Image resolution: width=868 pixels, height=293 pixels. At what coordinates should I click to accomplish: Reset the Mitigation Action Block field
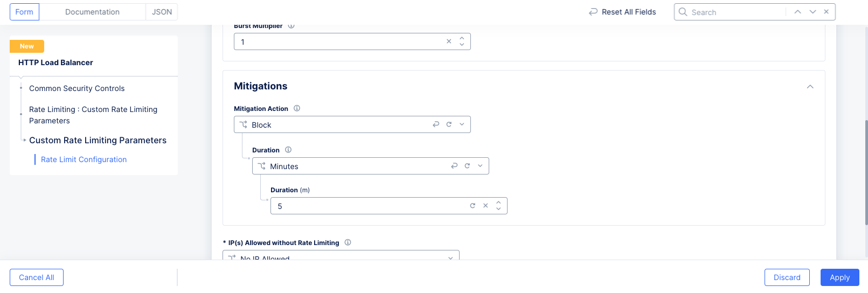[436, 124]
